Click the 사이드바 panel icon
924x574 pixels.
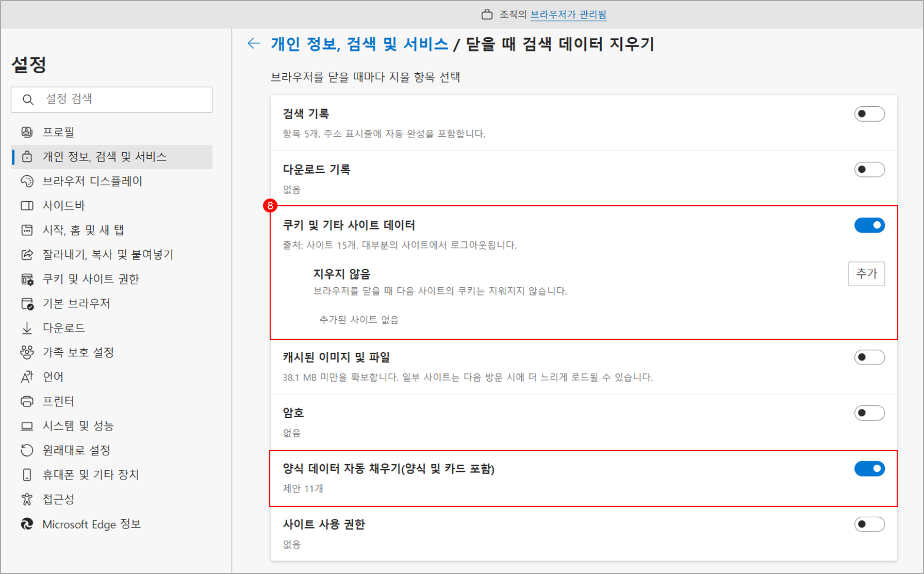click(27, 206)
